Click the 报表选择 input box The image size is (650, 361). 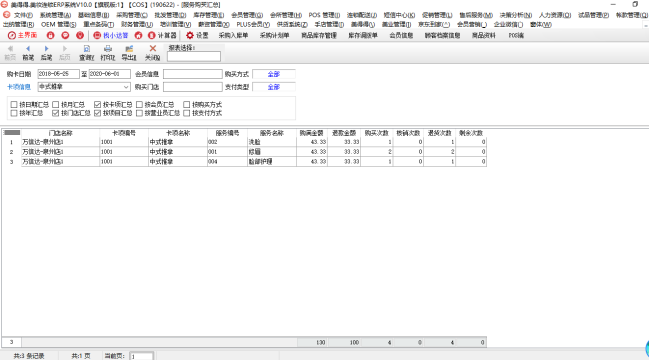pos(194,56)
